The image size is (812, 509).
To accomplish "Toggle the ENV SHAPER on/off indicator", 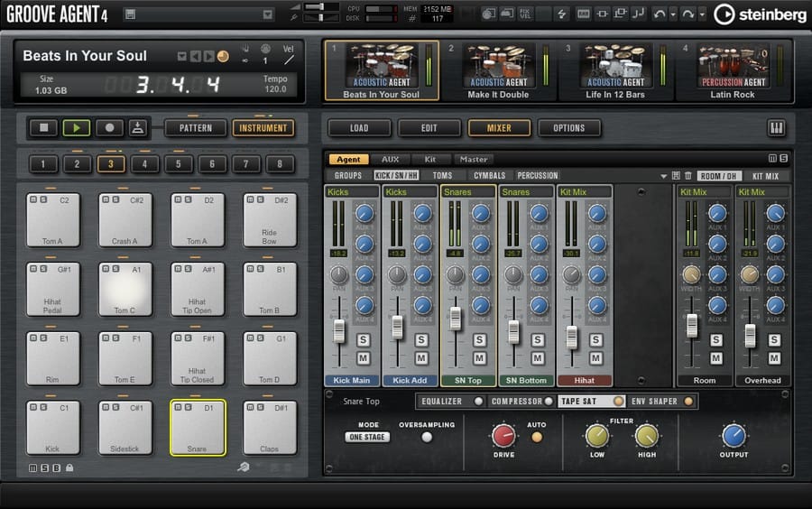I will point(688,402).
